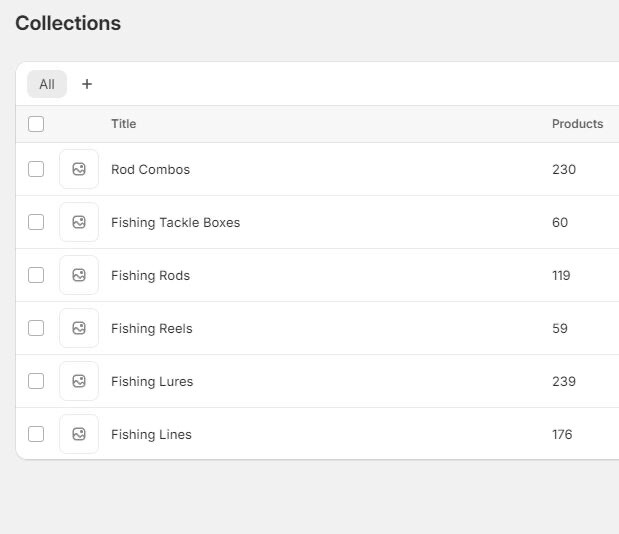Add a new view with the plus icon
619x534 pixels.
[87, 84]
